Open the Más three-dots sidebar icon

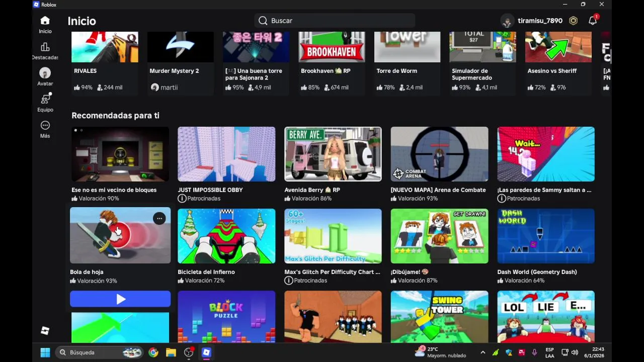[45, 125]
